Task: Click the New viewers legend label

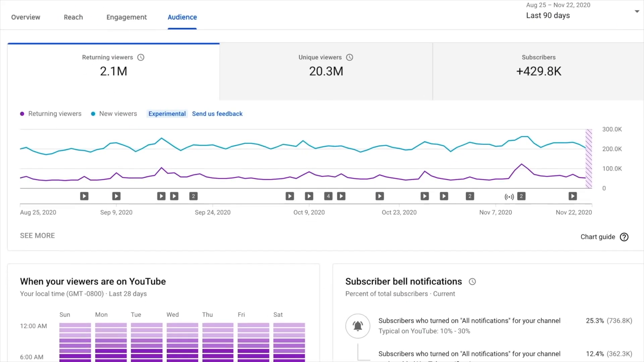Action: click(118, 114)
